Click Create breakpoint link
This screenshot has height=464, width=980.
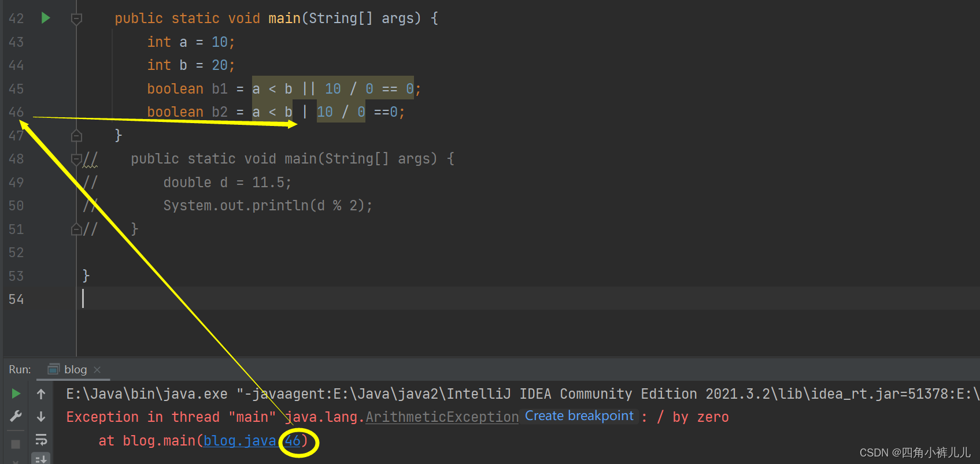pos(579,416)
